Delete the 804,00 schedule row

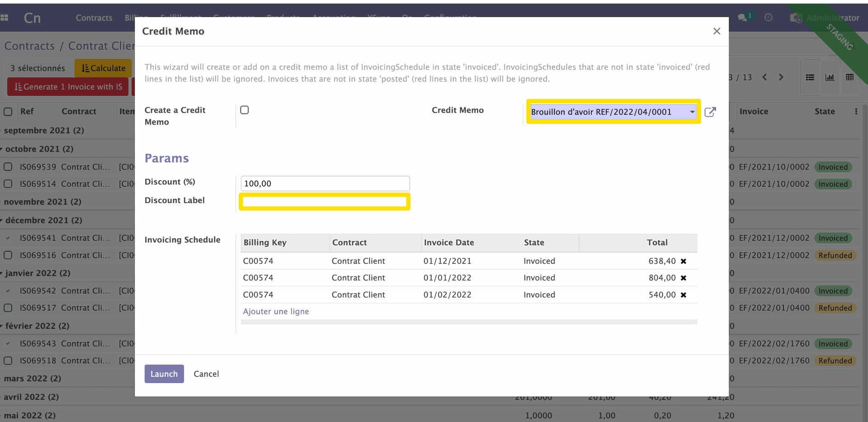pos(684,278)
